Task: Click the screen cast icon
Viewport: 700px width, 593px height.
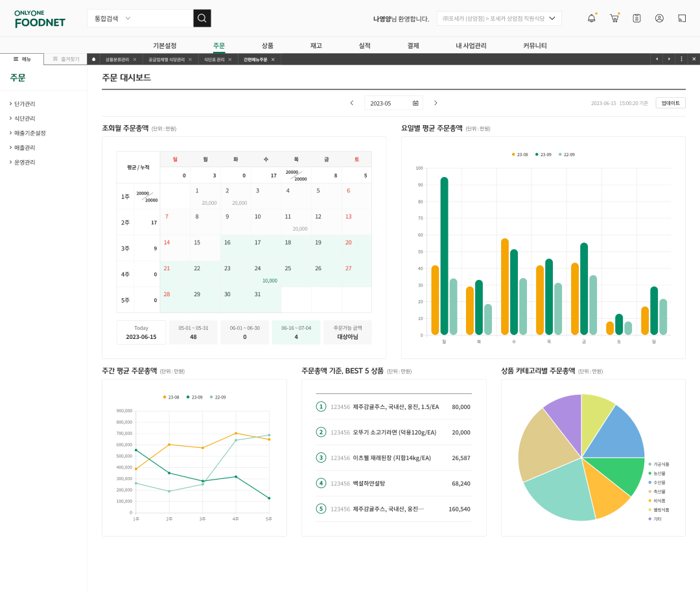Action: pos(682,18)
